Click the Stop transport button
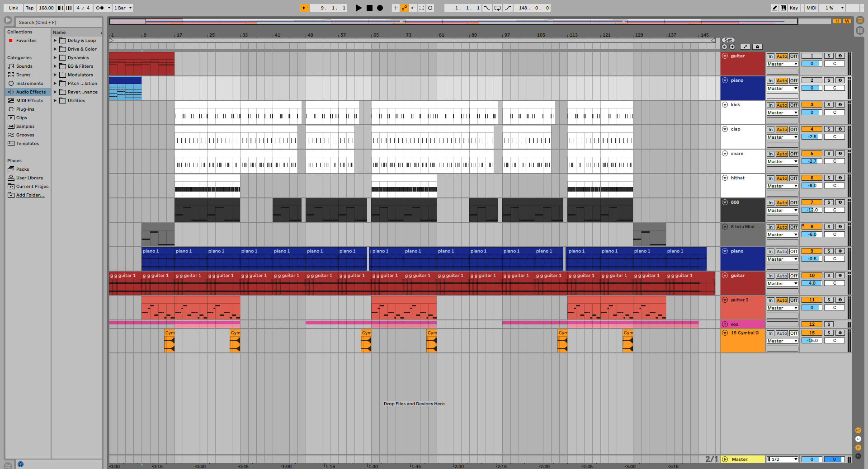The width and height of the screenshot is (868, 469). (x=369, y=8)
